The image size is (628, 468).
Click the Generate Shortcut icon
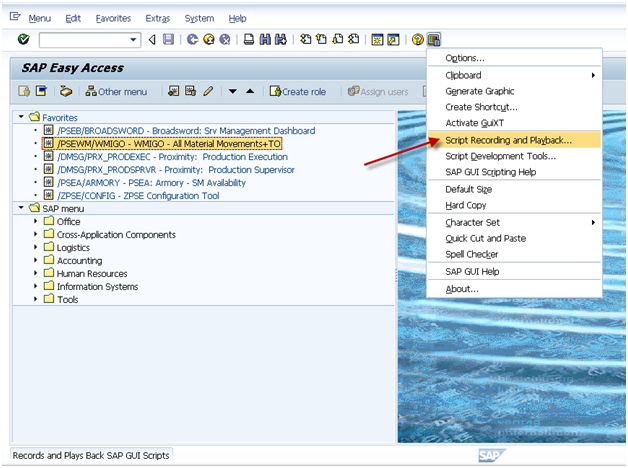[x=393, y=40]
